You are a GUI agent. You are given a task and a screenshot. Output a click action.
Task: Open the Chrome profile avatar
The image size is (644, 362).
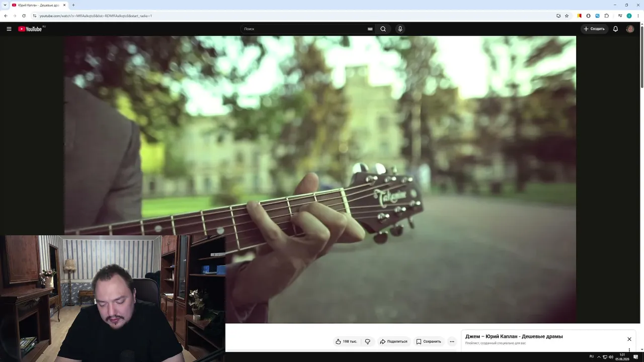629,16
